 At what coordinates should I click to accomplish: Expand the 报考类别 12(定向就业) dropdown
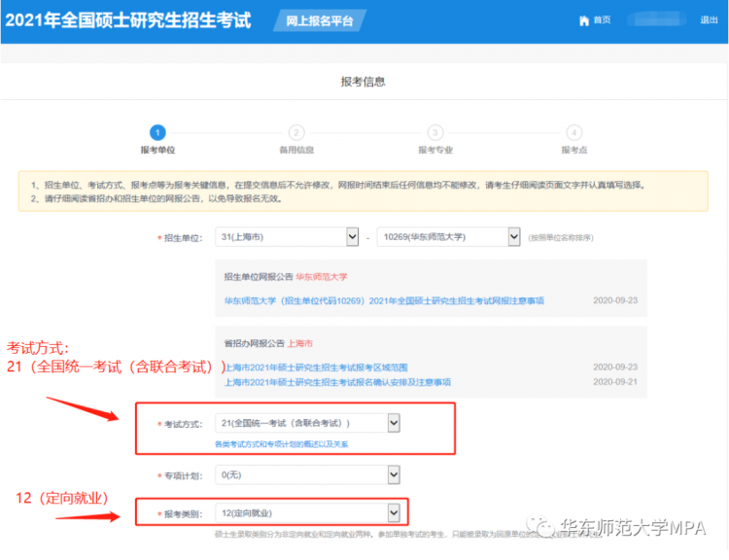click(308, 512)
